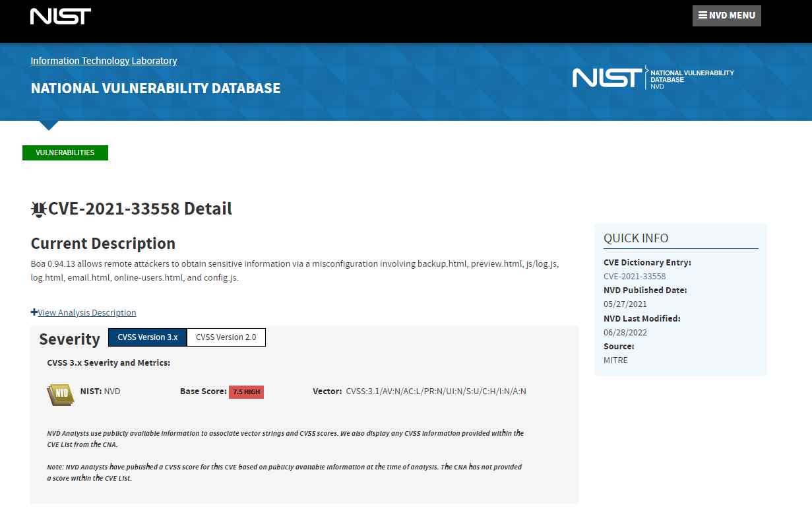Image resolution: width=812 pixels, height=513 pixels.
Task: Click the red 7.5 HIGH base score
Action: click(246, 392)
